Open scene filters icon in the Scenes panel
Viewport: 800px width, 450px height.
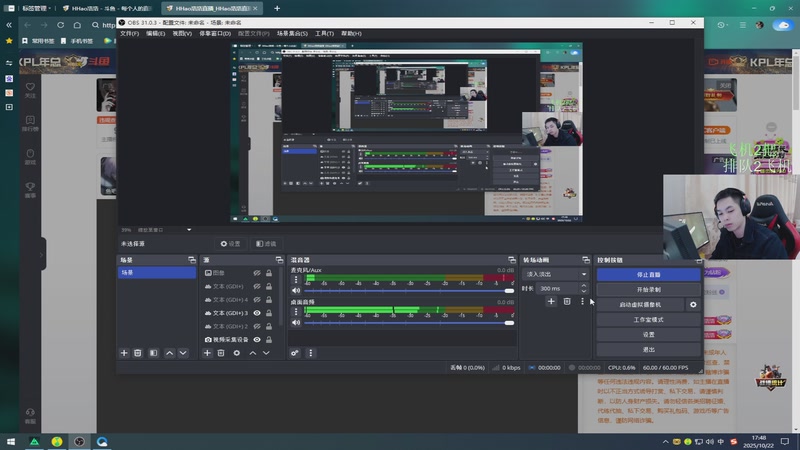coord(154,353)
